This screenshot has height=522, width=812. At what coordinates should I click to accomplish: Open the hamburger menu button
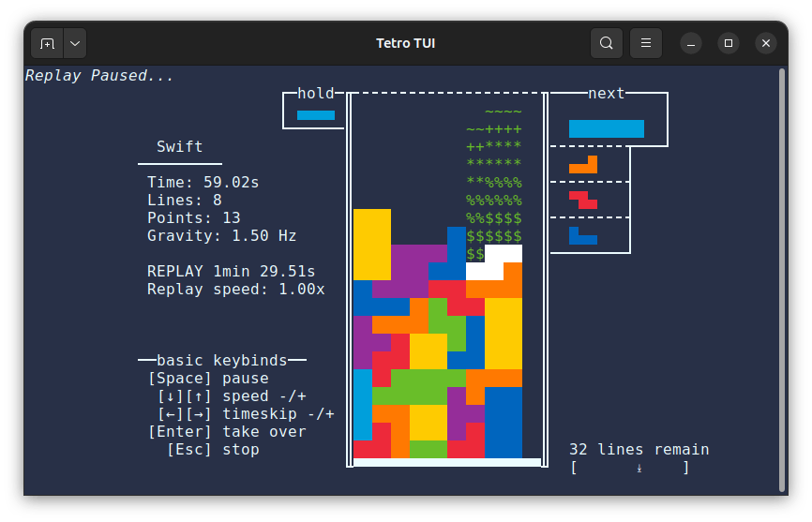tap(646, 43)
